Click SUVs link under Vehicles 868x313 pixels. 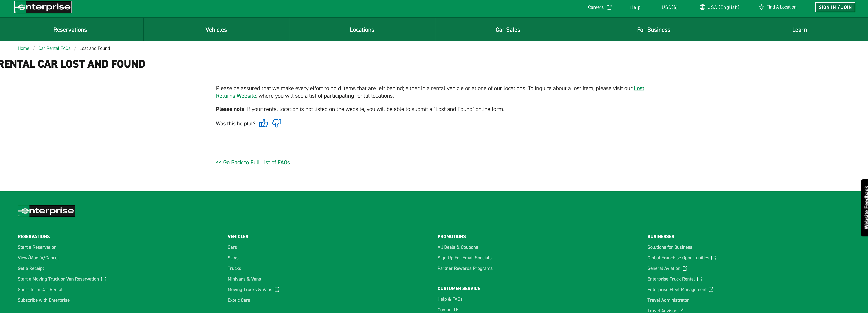pos(233,258)
